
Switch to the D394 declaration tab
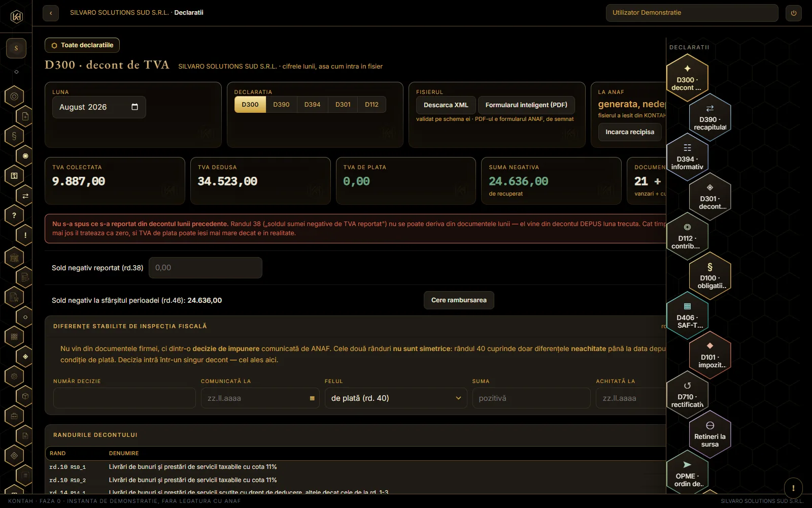coord(312,105)
